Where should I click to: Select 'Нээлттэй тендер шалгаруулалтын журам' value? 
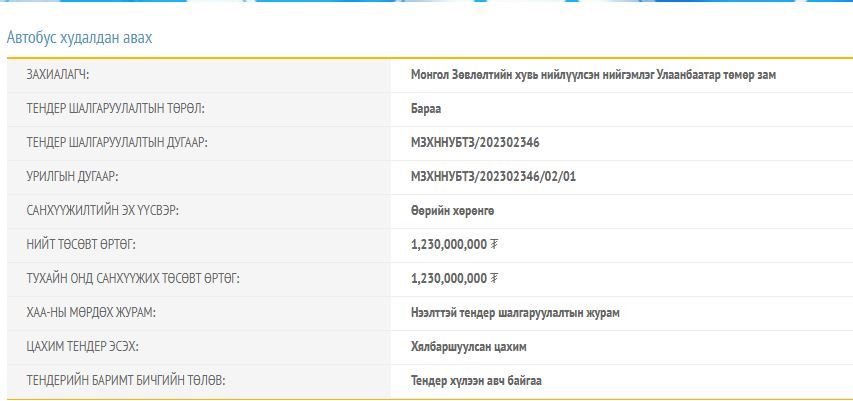click(x=515, y=313)
